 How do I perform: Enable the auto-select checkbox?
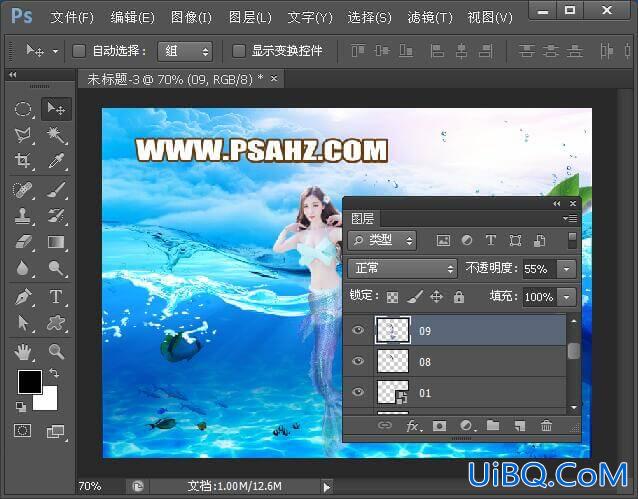pos(79,51)
